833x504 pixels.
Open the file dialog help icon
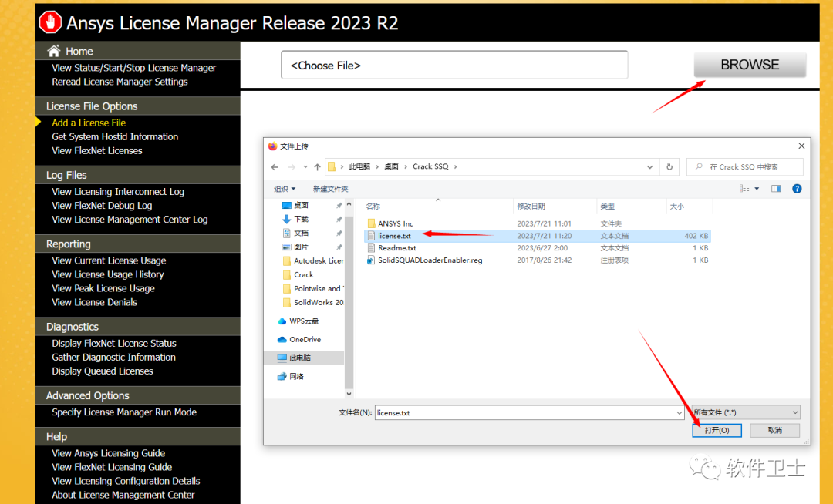point(797,189)
